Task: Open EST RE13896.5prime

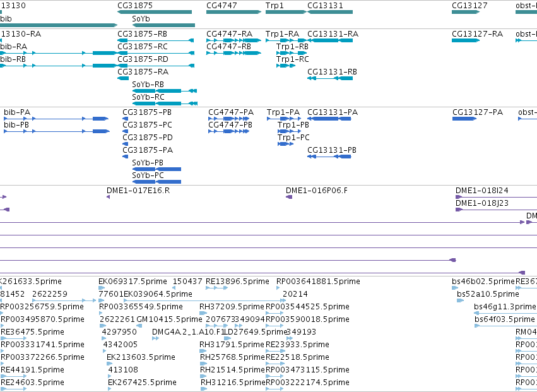Action: click(x=237, y=282)
